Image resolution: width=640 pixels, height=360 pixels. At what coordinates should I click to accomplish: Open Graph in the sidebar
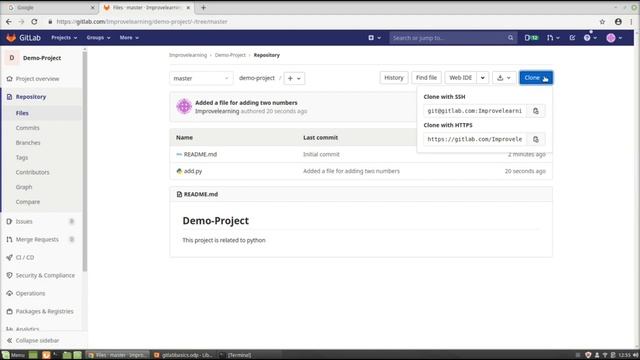coord(24,187)
